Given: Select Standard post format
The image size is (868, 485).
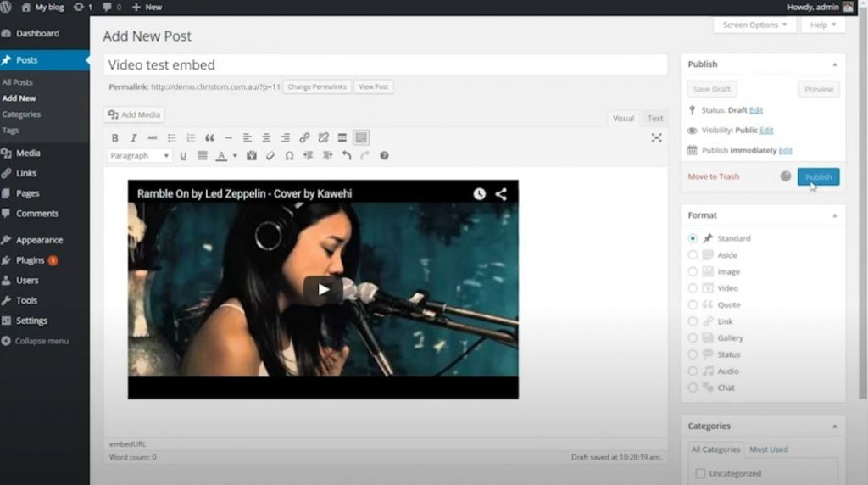Looking at the screenshot, I should [x=693, y=238].
